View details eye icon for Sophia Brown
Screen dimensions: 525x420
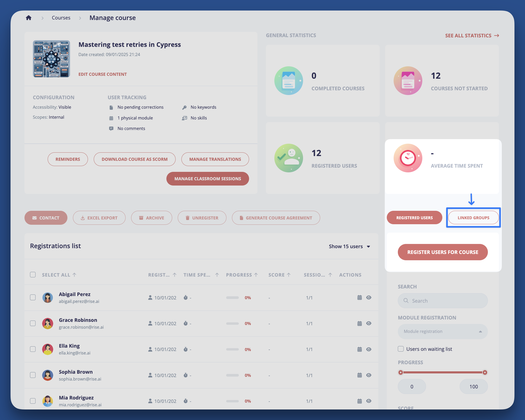click(x=369, y=375)
